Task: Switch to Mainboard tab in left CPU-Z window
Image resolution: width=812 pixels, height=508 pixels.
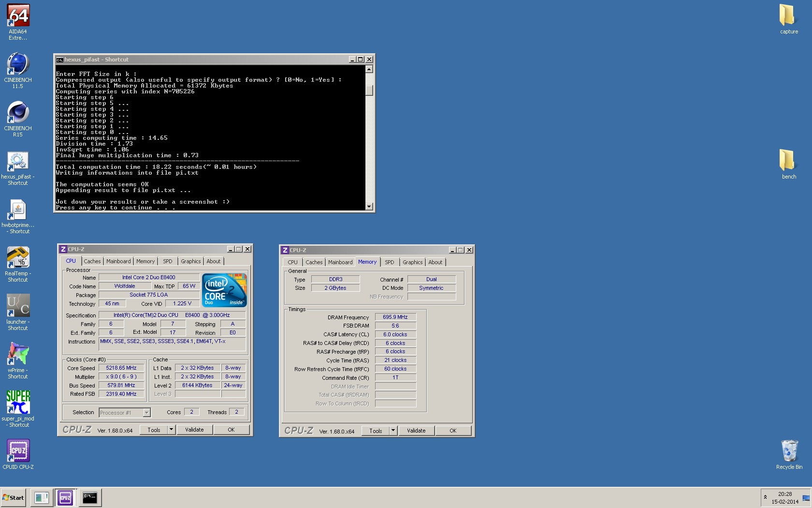Action: pos(118,261)
